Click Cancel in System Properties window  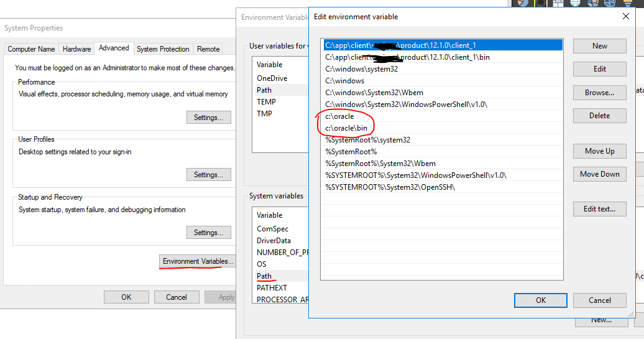pyautogui.click(x=177, y=297)
